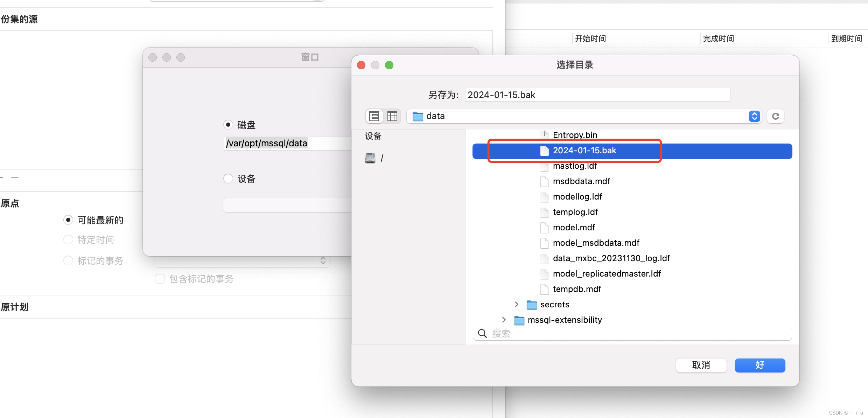Click the secrets folder icon

click(531, 305)
